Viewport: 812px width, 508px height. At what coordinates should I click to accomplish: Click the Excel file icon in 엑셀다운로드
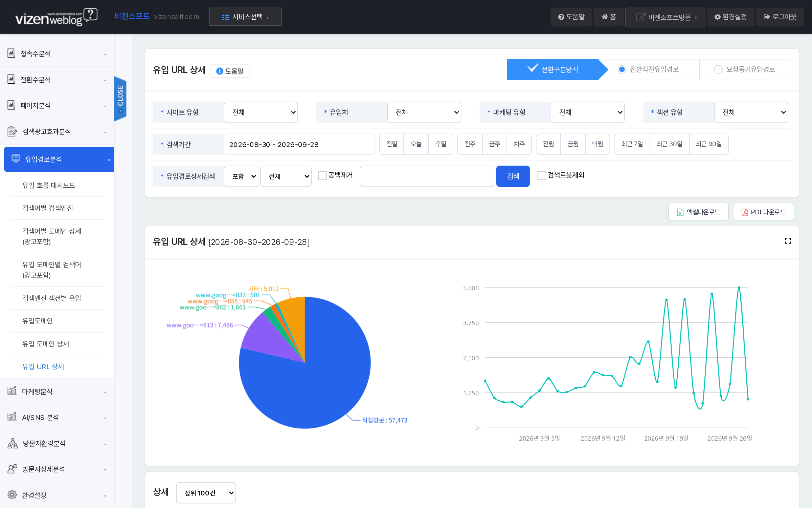click(680, 212)
